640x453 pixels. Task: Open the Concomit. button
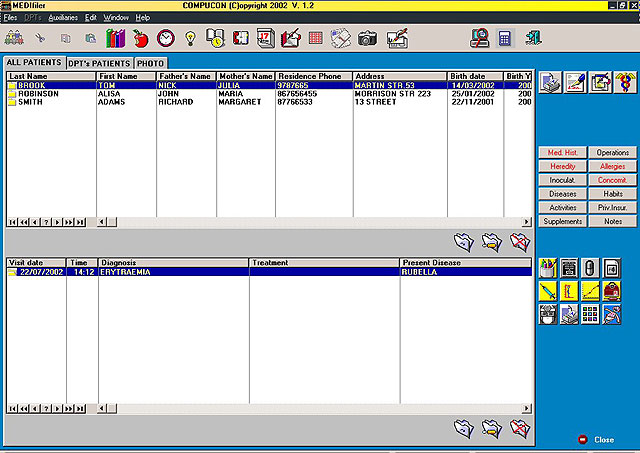(613, 180)
